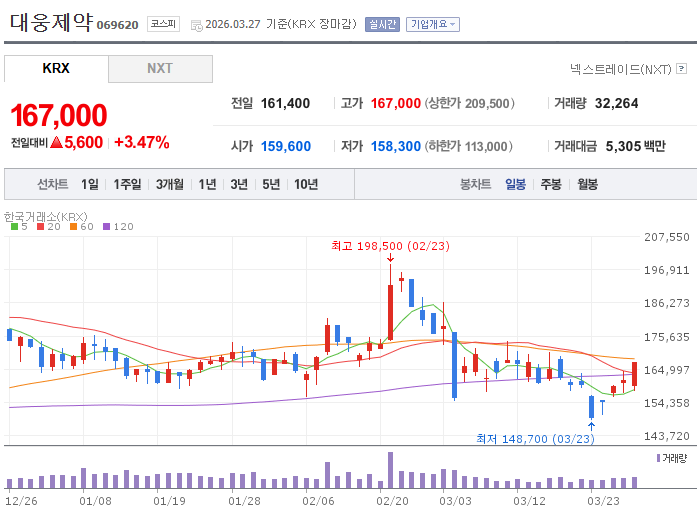Click the 02/20 date label on chart axis

point(392,501)
